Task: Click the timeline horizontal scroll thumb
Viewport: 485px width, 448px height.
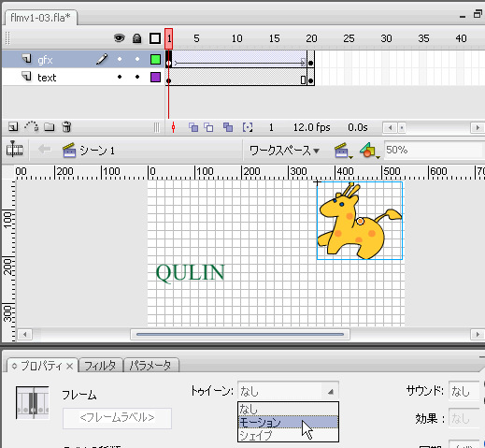Action: pyautogui.click(x=402, y=127)
